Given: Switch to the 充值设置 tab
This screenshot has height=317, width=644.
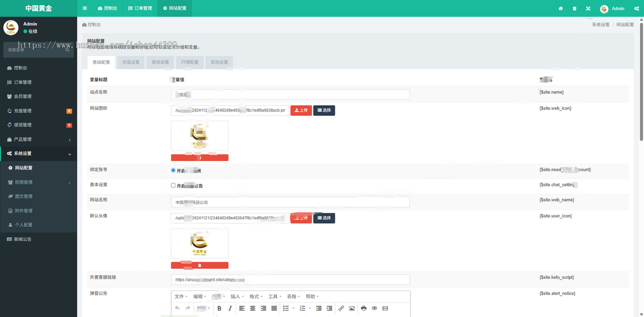Looking at the screenshot, I should 130,62.
